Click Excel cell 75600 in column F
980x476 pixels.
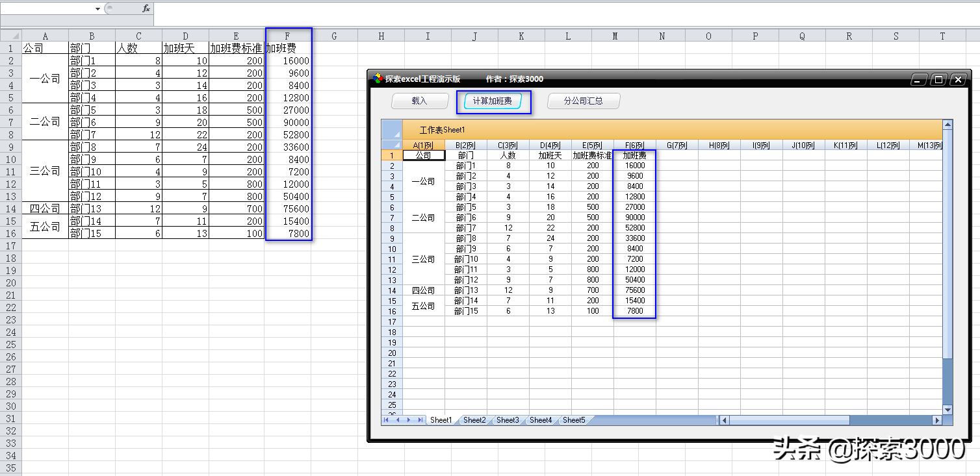(x=287, y=208)
